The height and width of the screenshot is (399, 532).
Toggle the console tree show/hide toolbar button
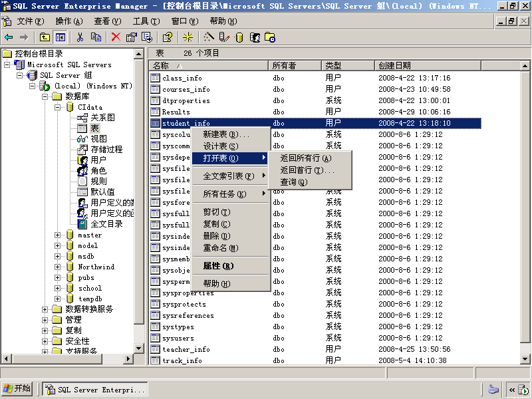pyautogui.click(x=61, y=37)
